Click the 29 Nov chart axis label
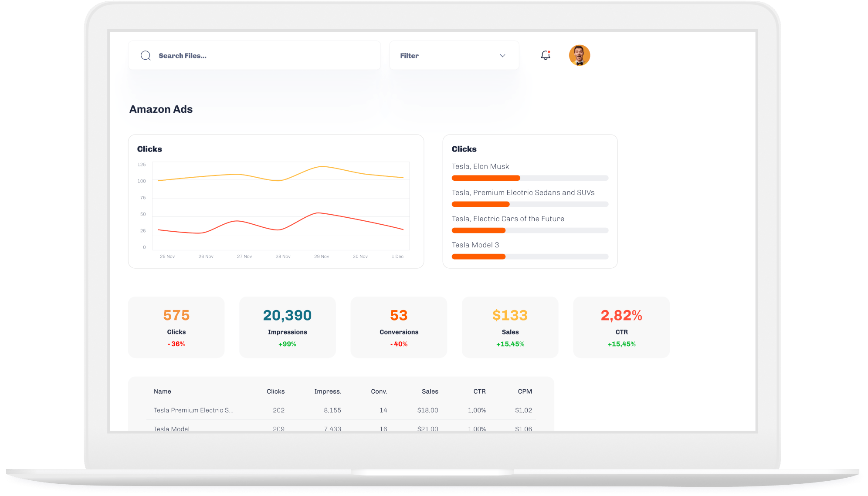868x496 pixels. coord(322,256)
